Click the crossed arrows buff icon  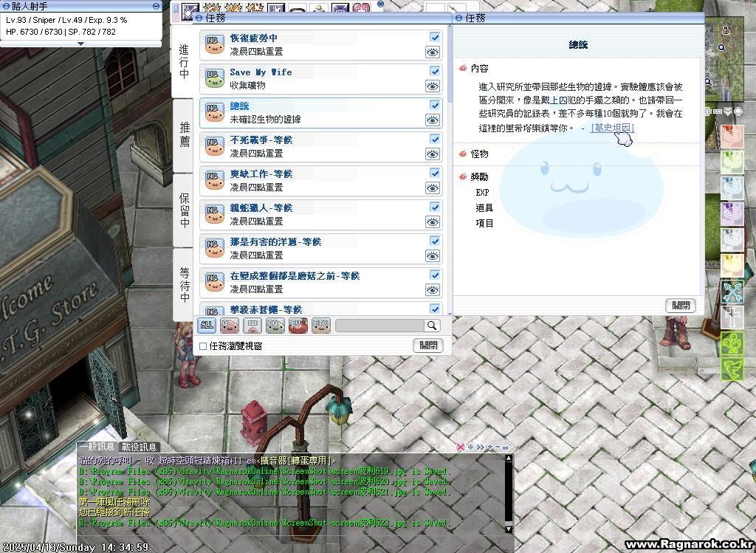pyautogui.click(x=732, y=292)
